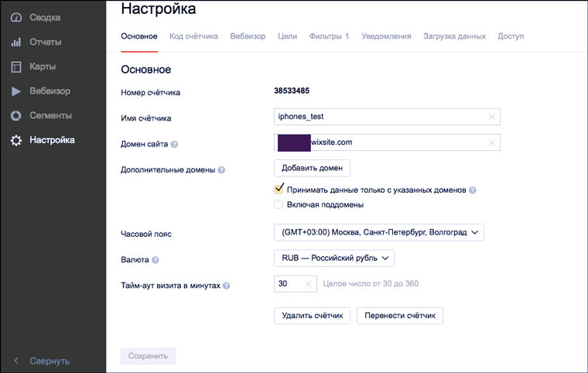Open help icon next to Валюта
Viewport: 588px width, 373px height.
156,260
